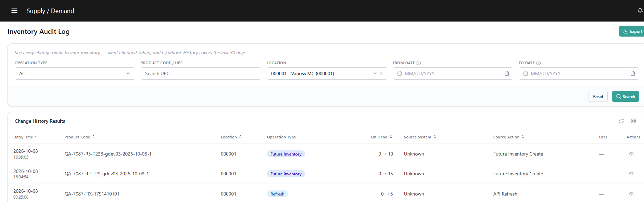Select product code QA-7087-R3-T23B-gdev03-2026-10-08-1
644x202 pixels.
[x=108, y=154]
